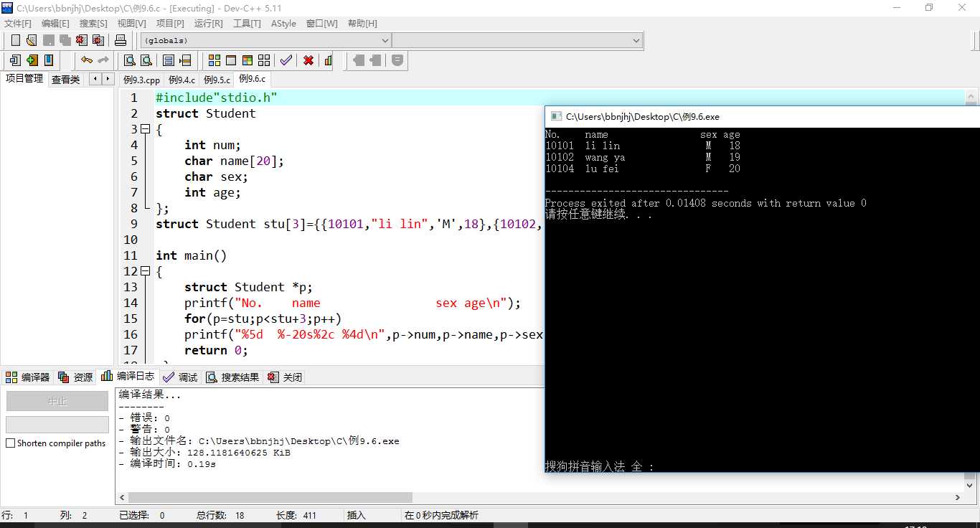Open the 视图[V] menu
The height and width of the screenshot is (528, 980).
tap(132, 24)
